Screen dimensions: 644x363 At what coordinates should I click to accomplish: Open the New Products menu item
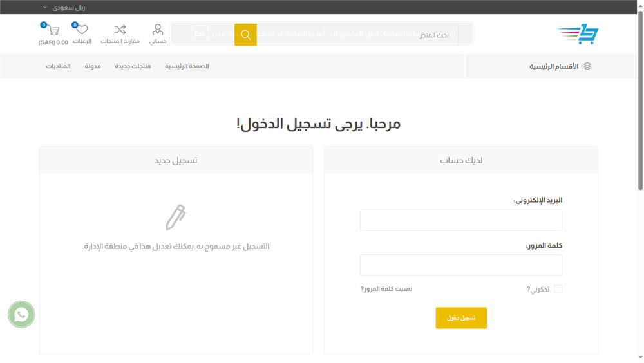(x=133, y=66)
